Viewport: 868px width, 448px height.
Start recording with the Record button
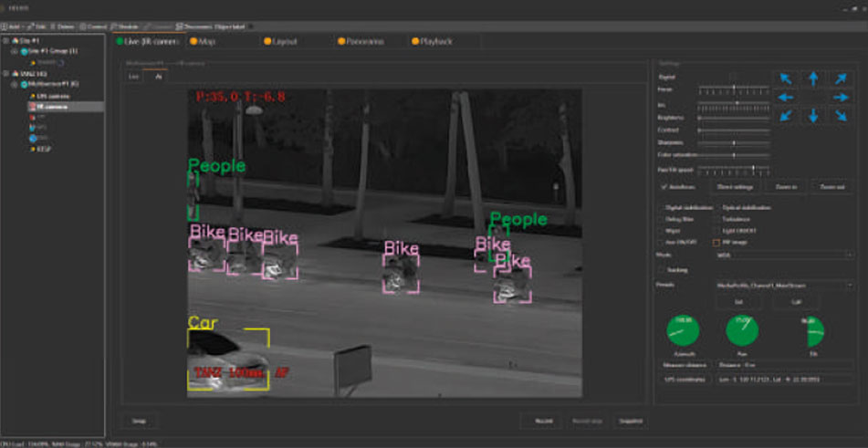point(543,421)
